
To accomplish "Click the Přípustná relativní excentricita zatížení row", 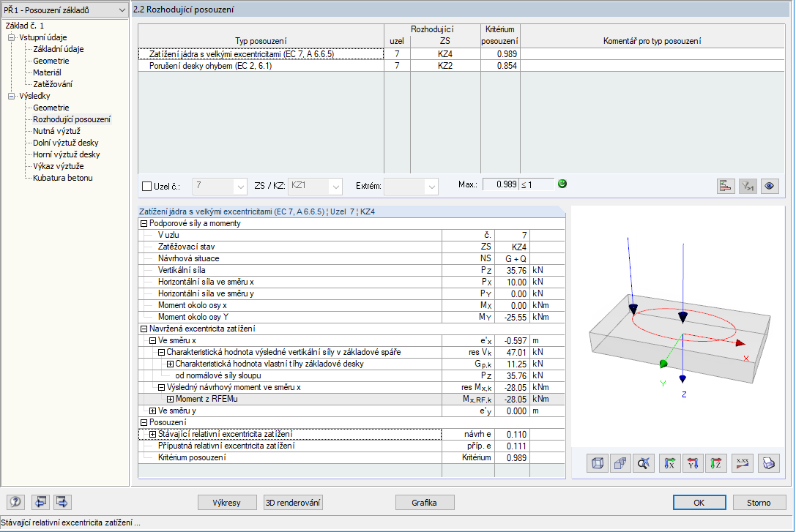I will (x=351, y=446).
